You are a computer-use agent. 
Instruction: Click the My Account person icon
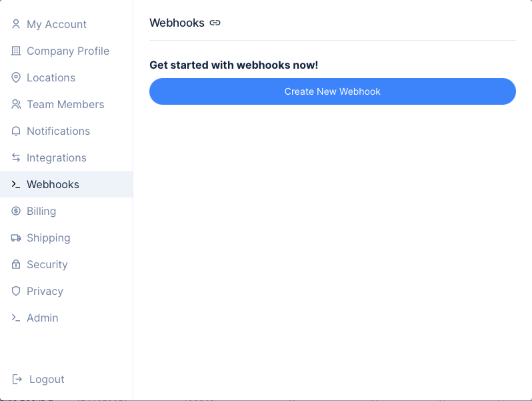[16, 24]
